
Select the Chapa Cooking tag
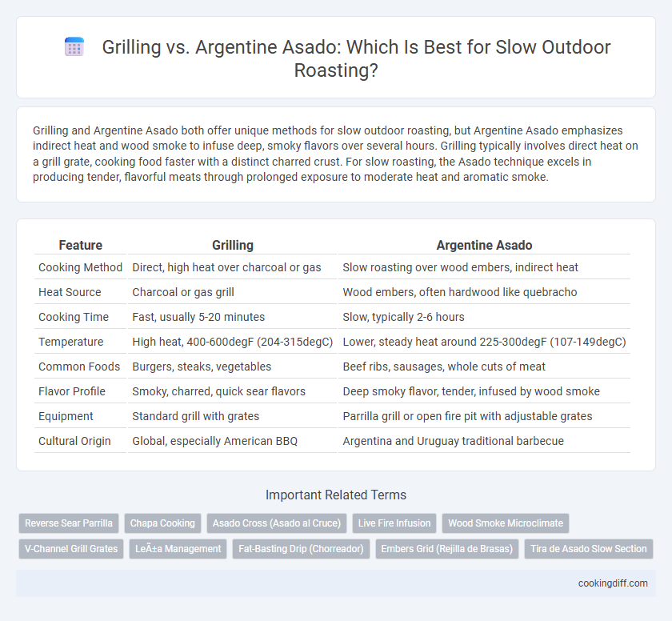coord(162,523)
